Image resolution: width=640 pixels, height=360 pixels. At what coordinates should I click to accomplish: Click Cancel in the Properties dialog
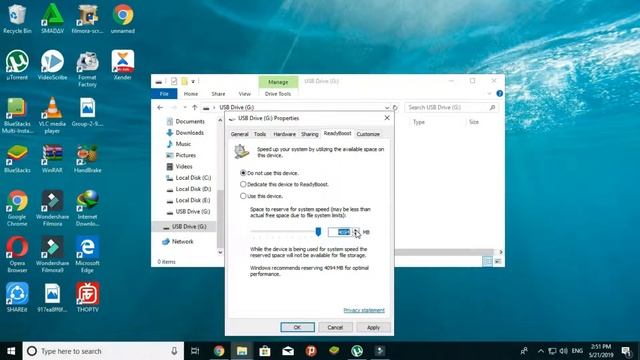[x=335, y=327]
